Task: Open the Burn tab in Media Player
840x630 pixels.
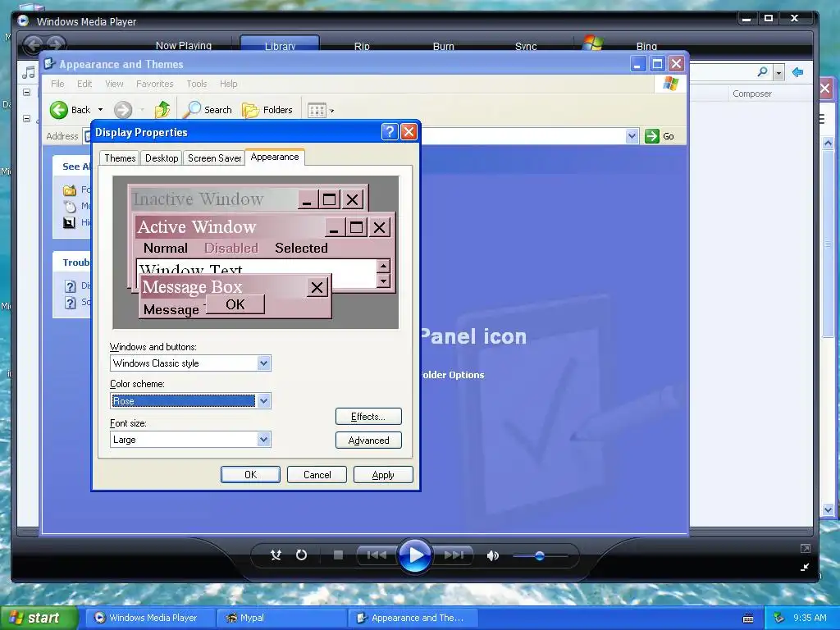Action: (x=443, y=46)
